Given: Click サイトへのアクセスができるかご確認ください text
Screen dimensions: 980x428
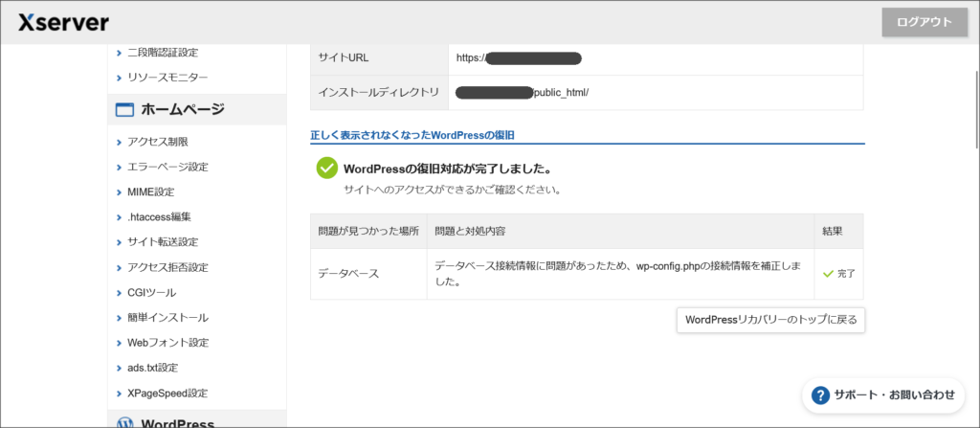Looking at the screenshot, I should click(x=452, y=190).
